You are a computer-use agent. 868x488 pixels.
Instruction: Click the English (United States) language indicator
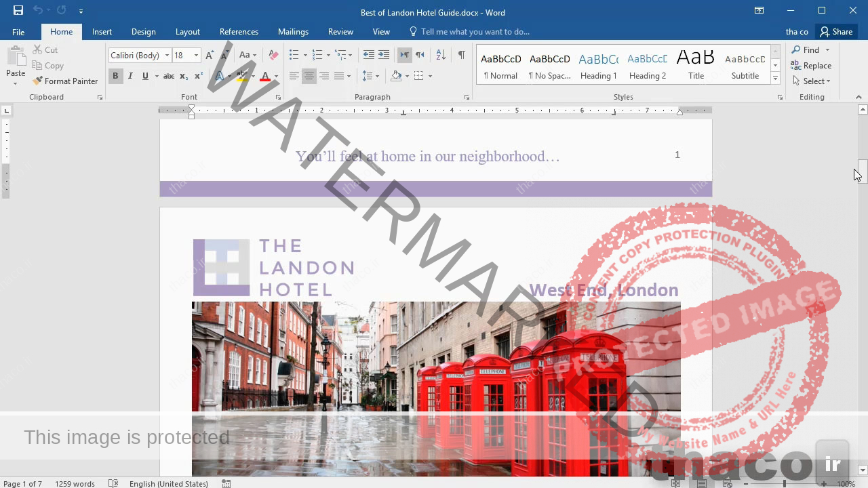coord(169,483)
